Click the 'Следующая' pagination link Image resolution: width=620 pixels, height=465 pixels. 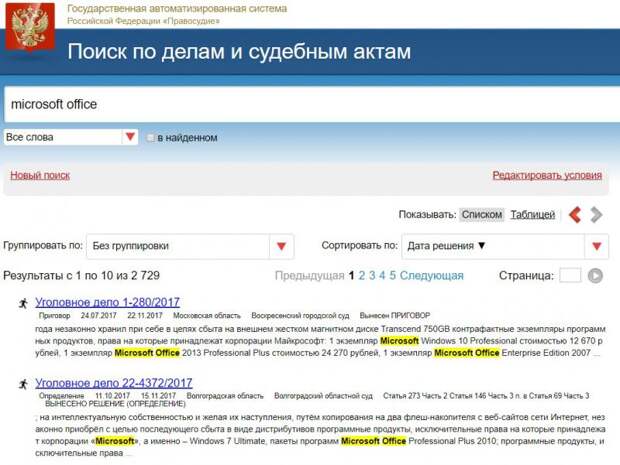(x=431, y=276)
